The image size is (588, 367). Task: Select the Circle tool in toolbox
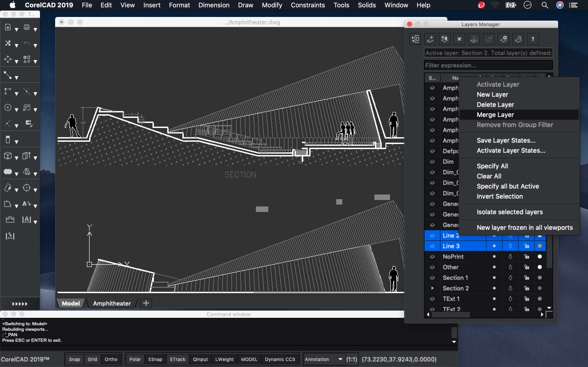click(x=8, y=108)
